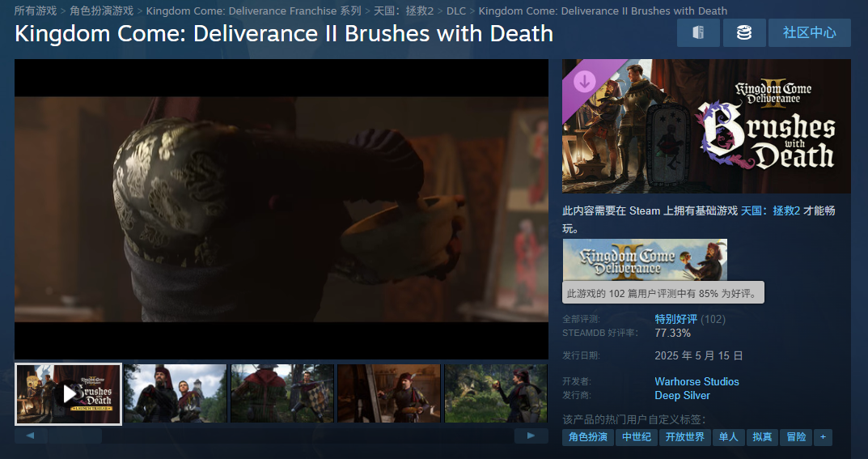Screen dimensions: 868x459
Task: Click the database stack icon button
Action: [744, 32]
